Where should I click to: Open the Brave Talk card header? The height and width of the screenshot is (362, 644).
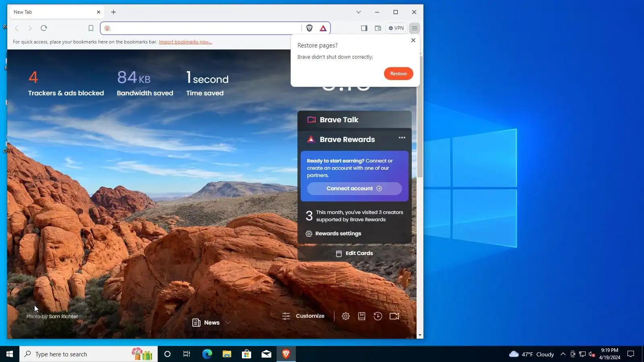click(x=355, y=119)
